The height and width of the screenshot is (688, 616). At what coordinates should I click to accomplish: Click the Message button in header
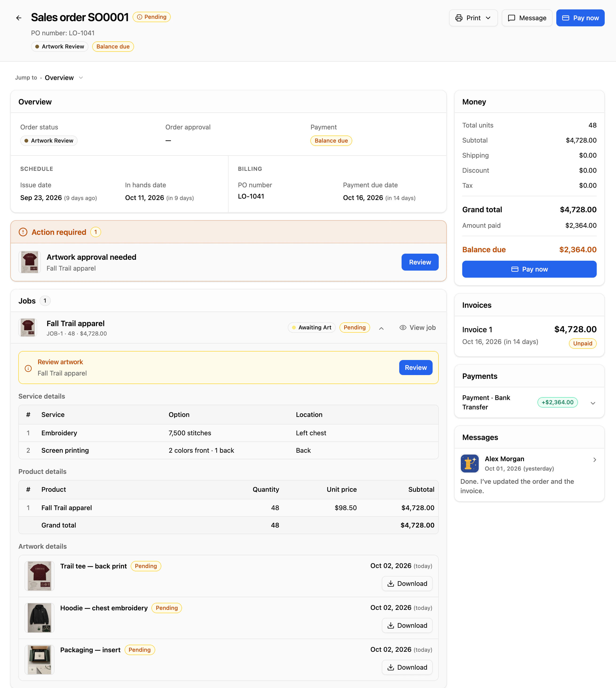[x=527, y=18]
